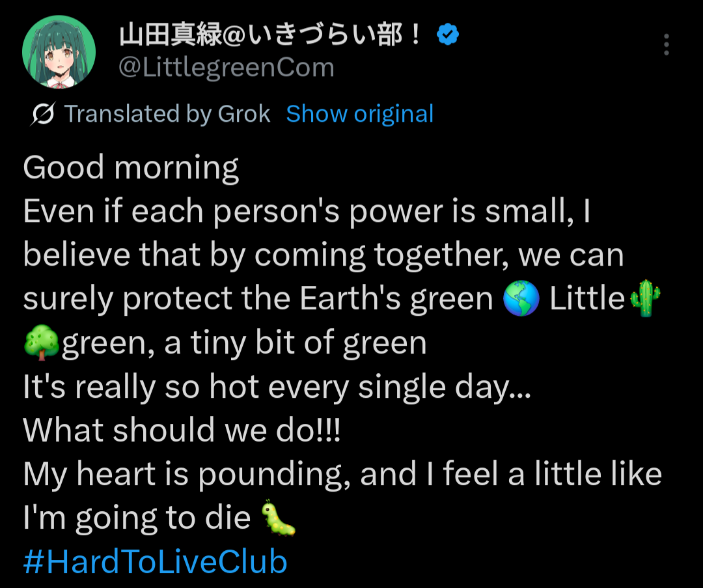
Task: Click the What should we do!!! line
Action: click(x=182, y=430)
